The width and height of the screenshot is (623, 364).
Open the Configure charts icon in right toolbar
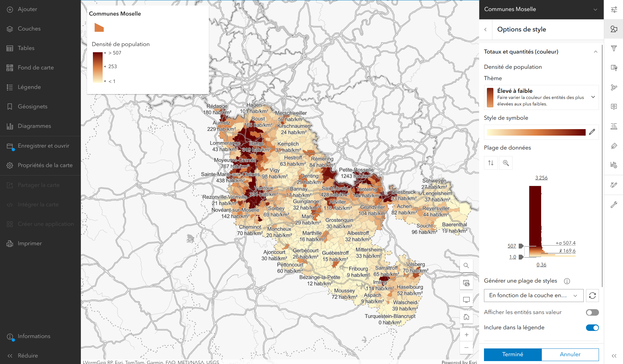point(614,165)
